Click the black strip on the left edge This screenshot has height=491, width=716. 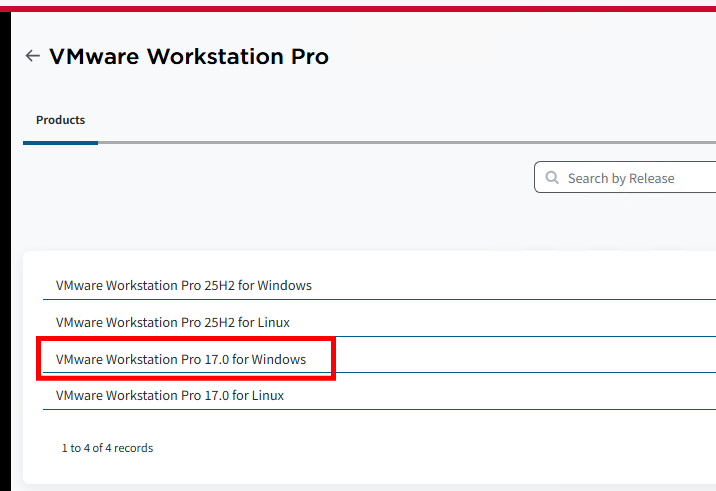coord(5,250)
